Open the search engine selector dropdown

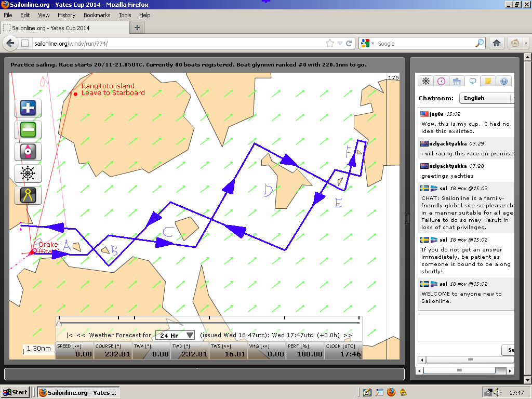(x=367, y=44)
